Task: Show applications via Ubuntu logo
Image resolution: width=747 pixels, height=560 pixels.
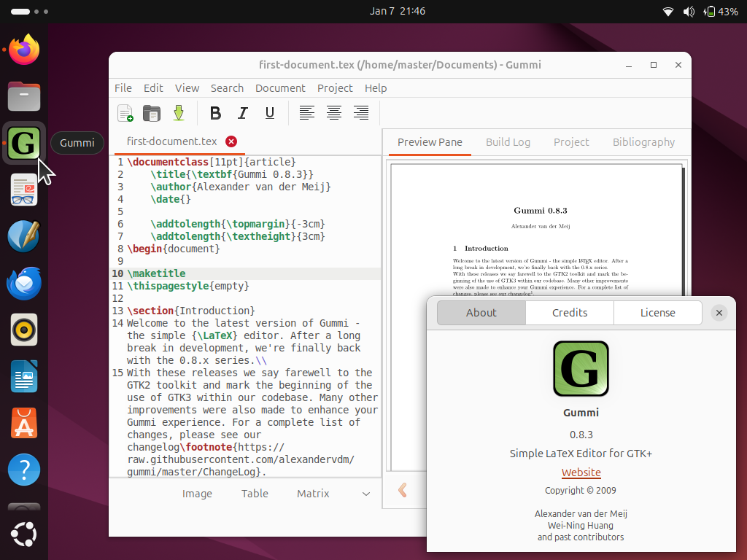Action: 24,534
